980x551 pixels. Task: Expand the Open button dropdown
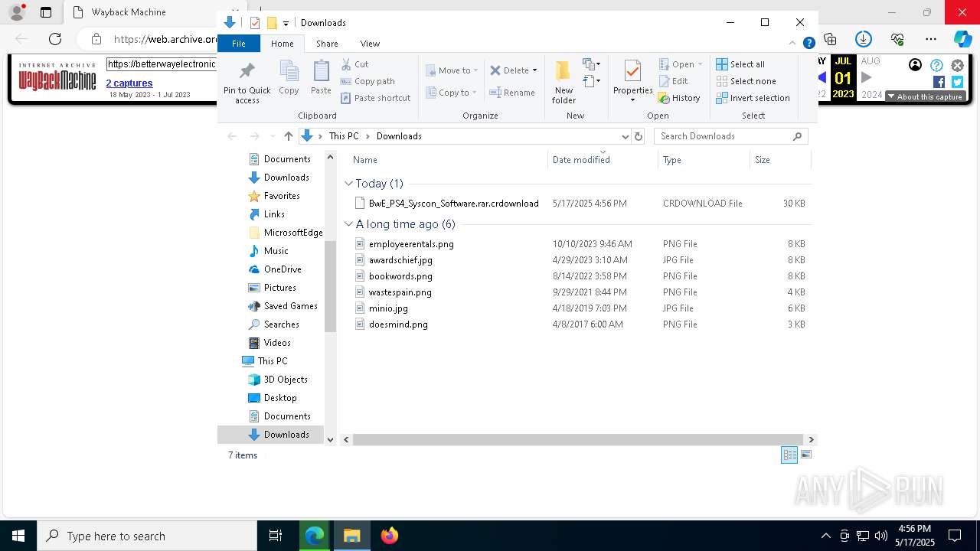pyautogui.click(x=700, y=64)
